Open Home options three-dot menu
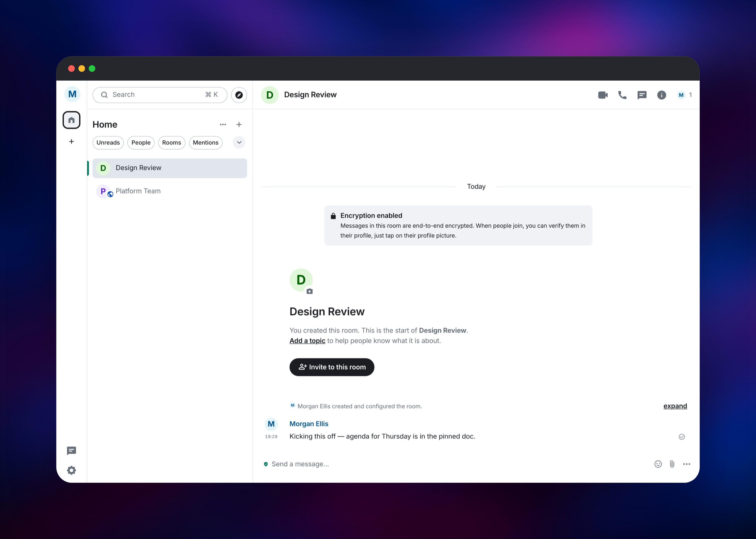Image resolution: width=756 pixels, height=539 pixels. point(223,125)
